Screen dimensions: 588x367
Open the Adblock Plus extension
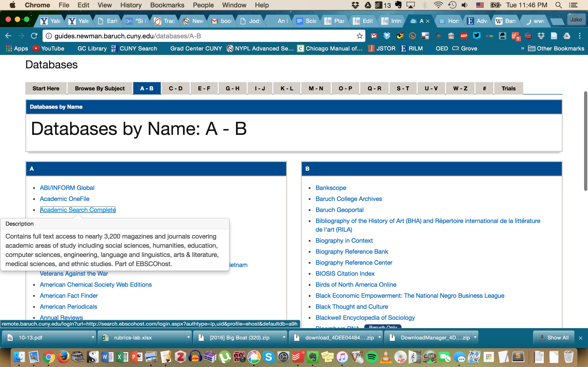tap(464, 36)
